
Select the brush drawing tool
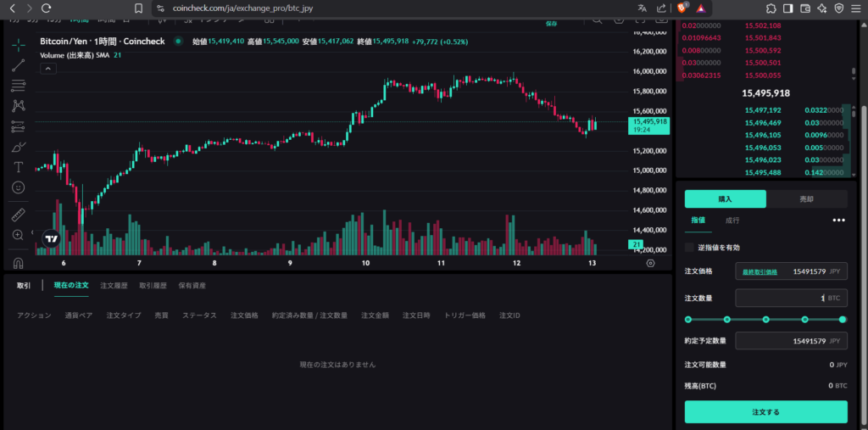pyautogui.click(x=19, y=147)
